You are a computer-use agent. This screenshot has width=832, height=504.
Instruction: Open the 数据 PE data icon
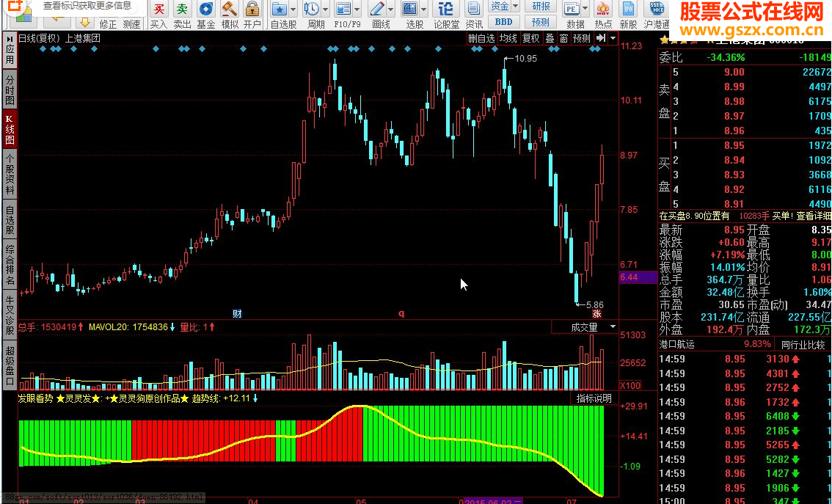click(572, 10)
